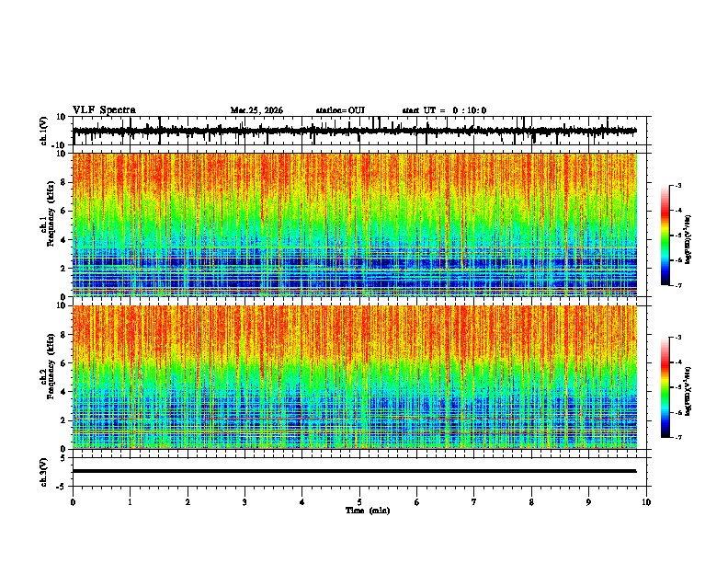Click the ch.1 spectrogram panel

pyautogui.click(x=355, y=224)
